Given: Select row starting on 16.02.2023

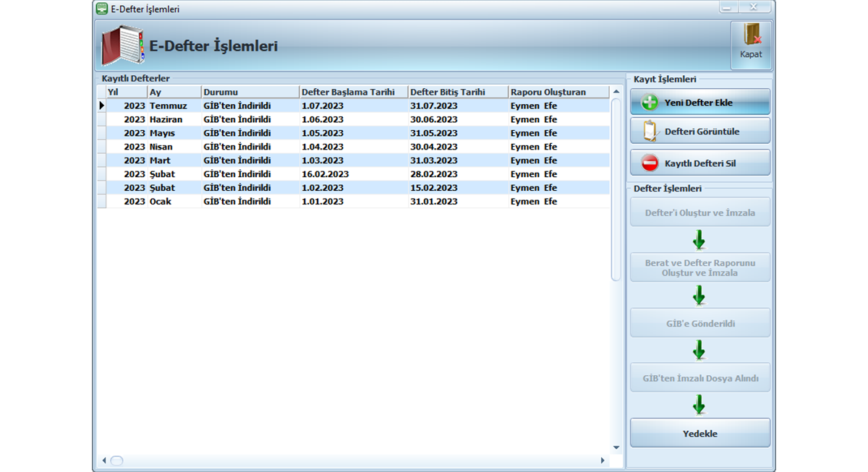Looking at the screenshot, I should coord(354,174).
